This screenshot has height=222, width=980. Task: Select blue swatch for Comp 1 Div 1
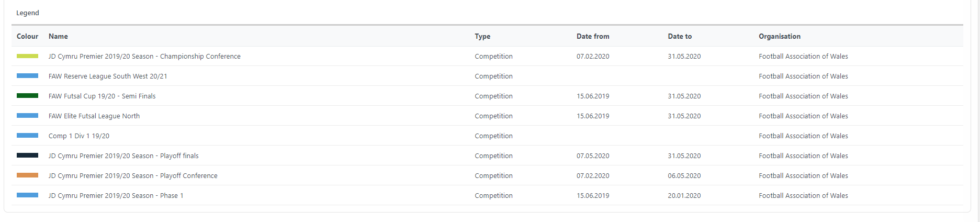point(27,136)
